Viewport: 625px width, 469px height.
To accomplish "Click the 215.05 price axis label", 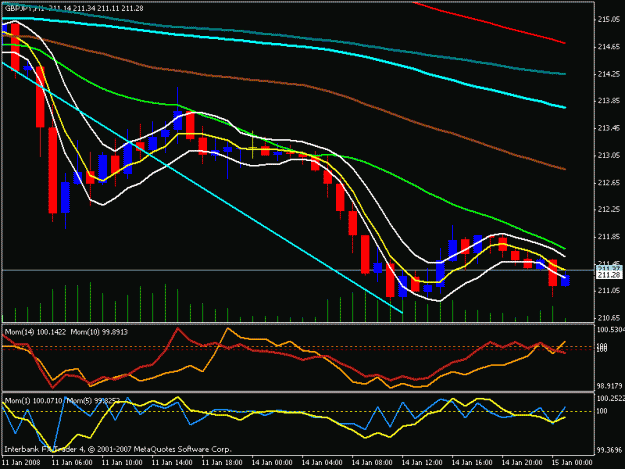I will click(x=609, y=20).
